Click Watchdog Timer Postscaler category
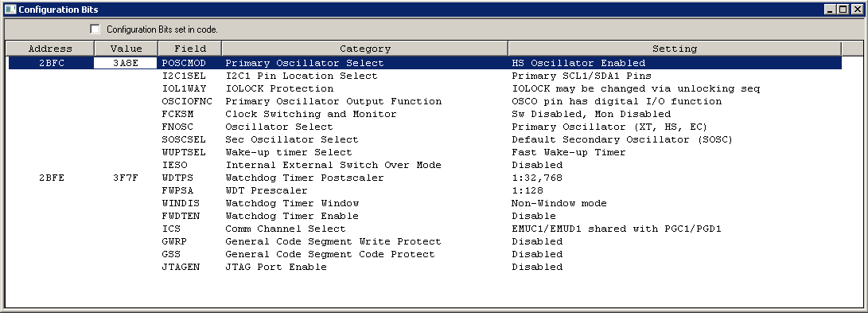This screenshot has height=313, width=868. pos(305,178)
